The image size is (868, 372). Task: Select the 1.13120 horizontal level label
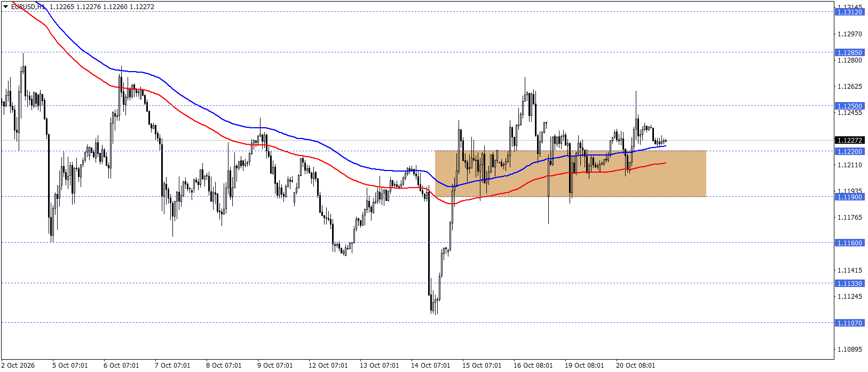click(x=849, y=12)
